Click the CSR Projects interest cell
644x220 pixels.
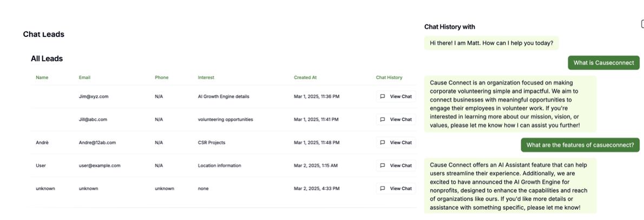[x=212, y=143]
